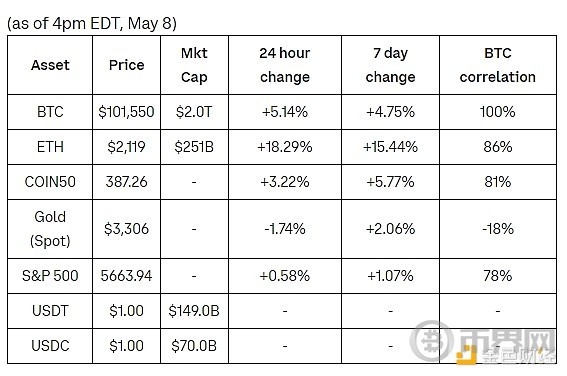Select the $101,550 BTC price cell
The image size is (567, 376).
pos(127,112)
